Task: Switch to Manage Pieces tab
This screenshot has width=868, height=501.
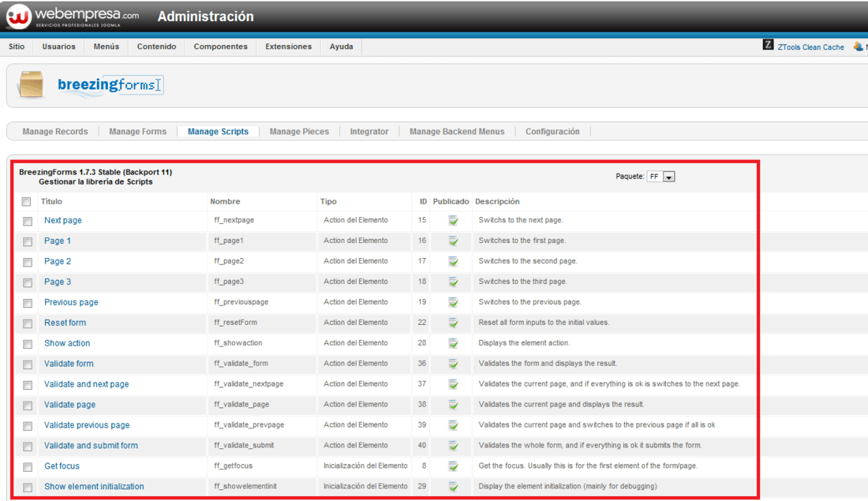Action: tap(300, 132)
